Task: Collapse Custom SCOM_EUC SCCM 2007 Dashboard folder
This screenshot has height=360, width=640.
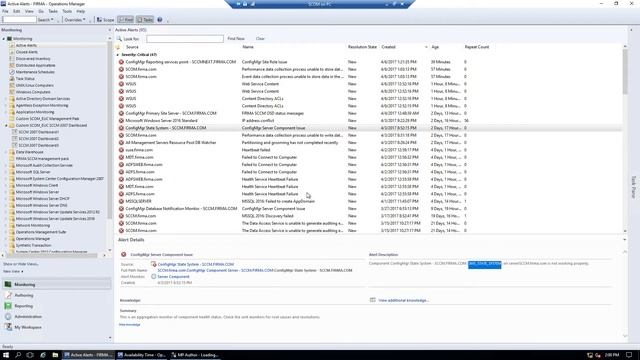Action: 6,125
